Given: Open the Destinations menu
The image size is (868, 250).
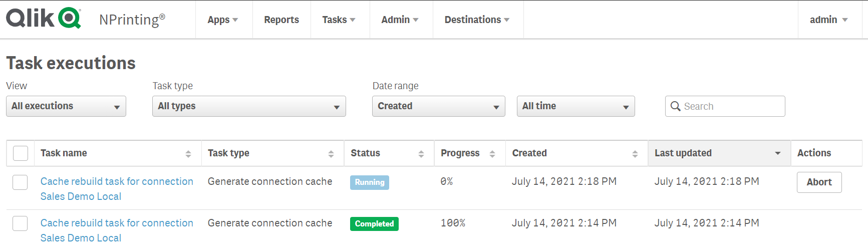Looking at the screenshot, I should click(x=477, y=20).
